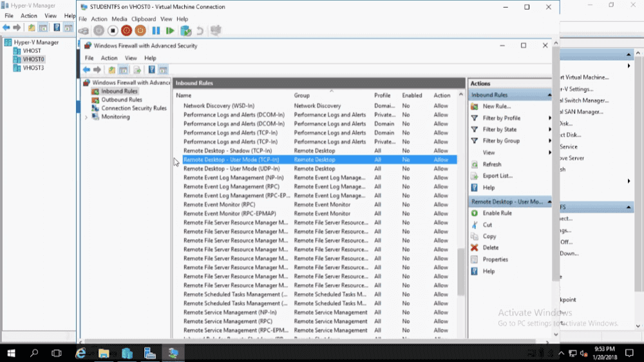Expand the Monitoring tree node
This screenshot has width=644, height=362.
click(x=86, y=117)
